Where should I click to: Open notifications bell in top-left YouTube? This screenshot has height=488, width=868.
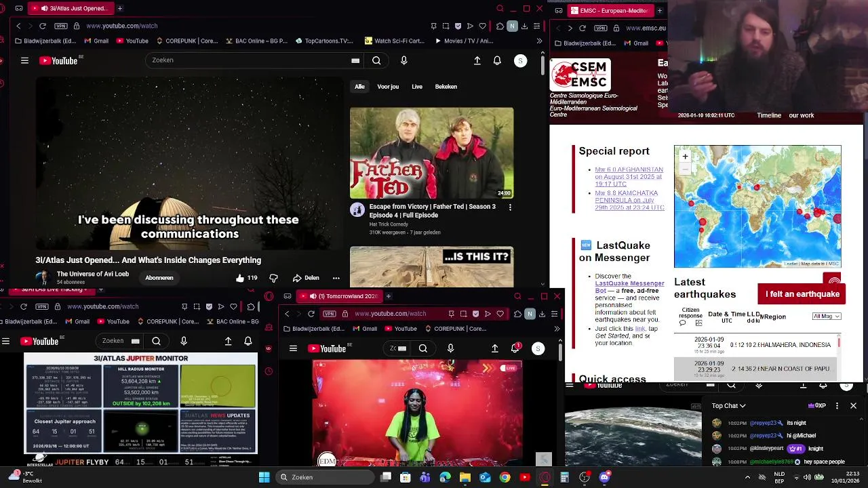497,60
